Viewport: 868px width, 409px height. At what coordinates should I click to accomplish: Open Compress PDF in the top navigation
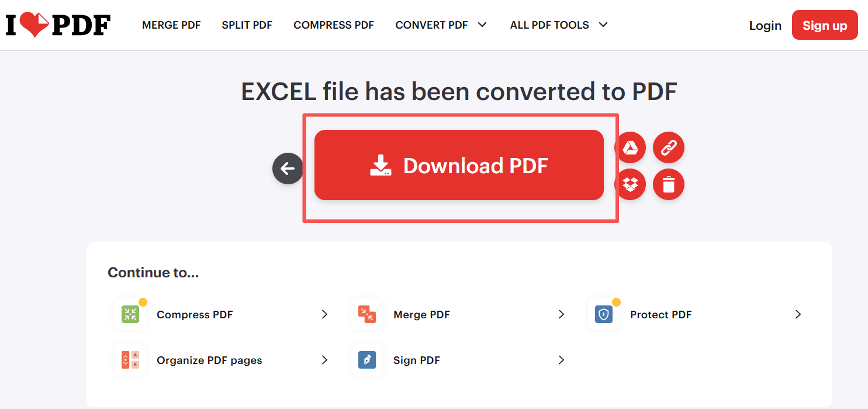pyautogui.click(x=334, y=25)
